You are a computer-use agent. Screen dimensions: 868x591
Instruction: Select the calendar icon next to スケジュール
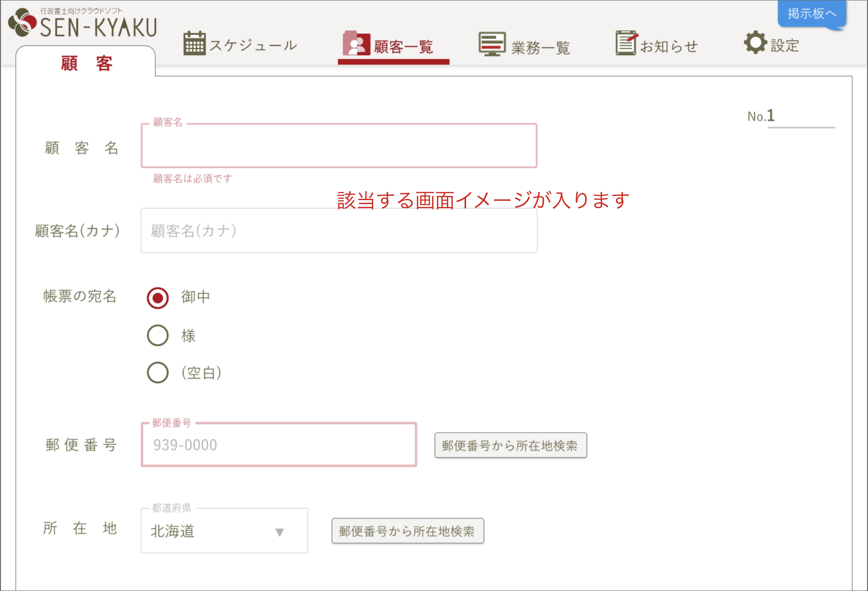(x=195, y=43)
